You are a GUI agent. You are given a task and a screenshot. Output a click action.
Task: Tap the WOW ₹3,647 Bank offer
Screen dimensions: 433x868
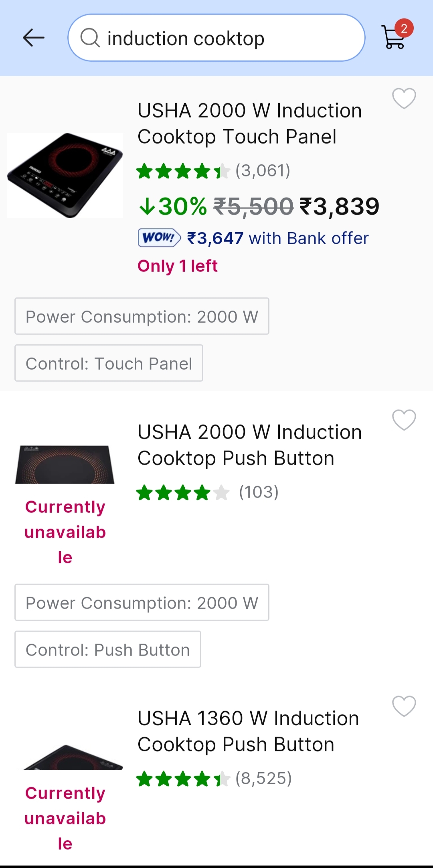253,238
